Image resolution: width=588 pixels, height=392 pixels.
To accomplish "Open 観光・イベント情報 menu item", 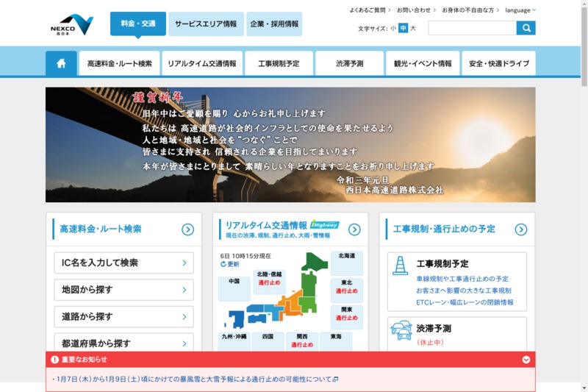I will (x=422, y=63).
